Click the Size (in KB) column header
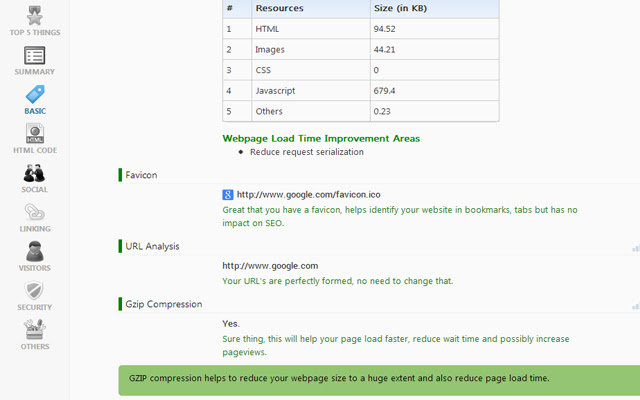This screenshot has width=640, height=400. (435, 8)
